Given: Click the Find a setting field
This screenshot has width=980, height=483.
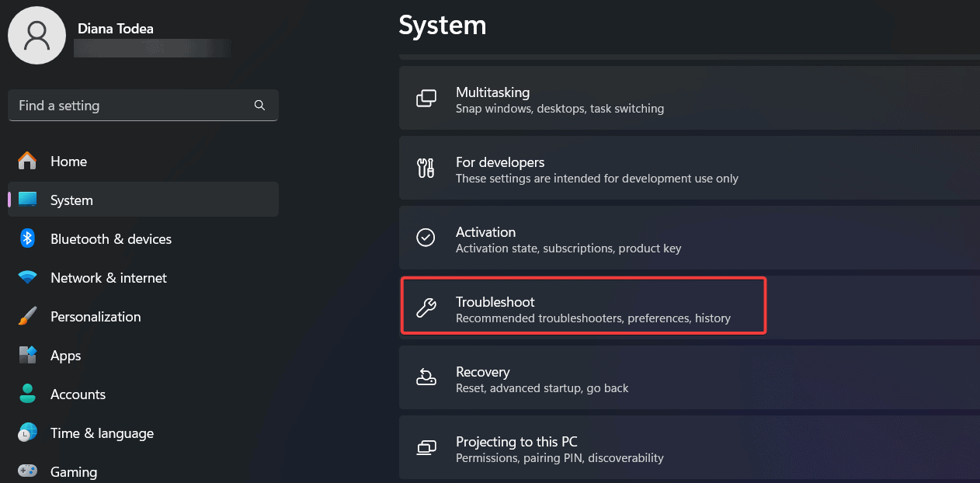Looking at the screenshot, I should [x=132, y=106].
